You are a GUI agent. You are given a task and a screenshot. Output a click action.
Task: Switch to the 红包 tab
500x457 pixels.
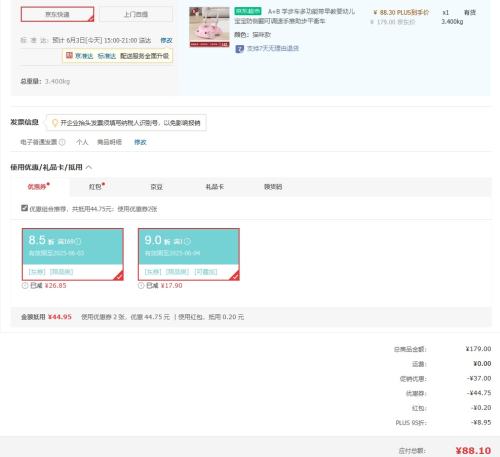[x=97, y=187]
